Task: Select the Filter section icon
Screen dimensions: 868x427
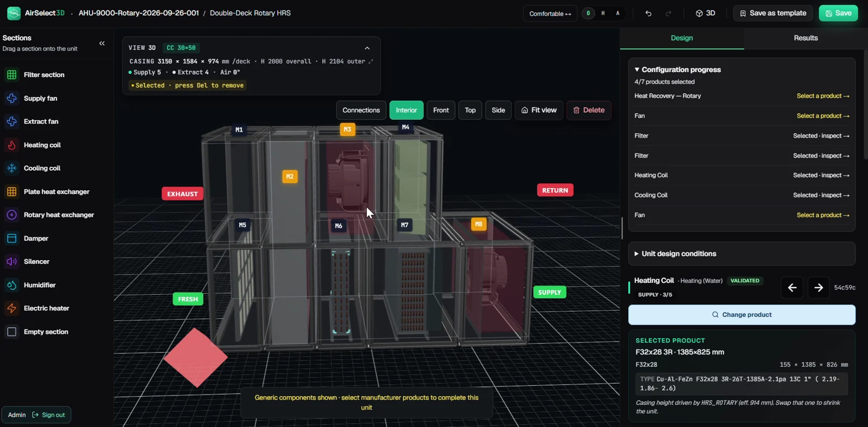Action: point(12,75)
